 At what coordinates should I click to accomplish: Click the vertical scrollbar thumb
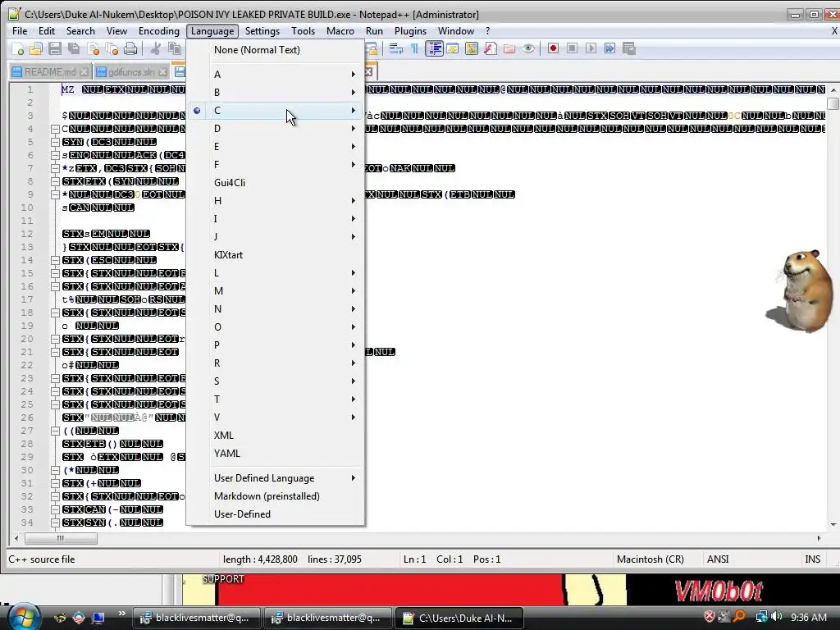click(833, 103)
